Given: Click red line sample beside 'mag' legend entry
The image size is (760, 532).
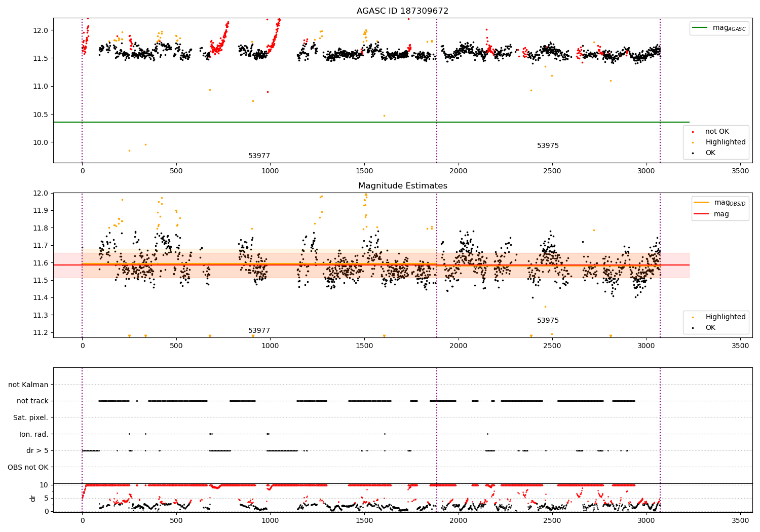Looking at the screenshot, I should 702,214.
